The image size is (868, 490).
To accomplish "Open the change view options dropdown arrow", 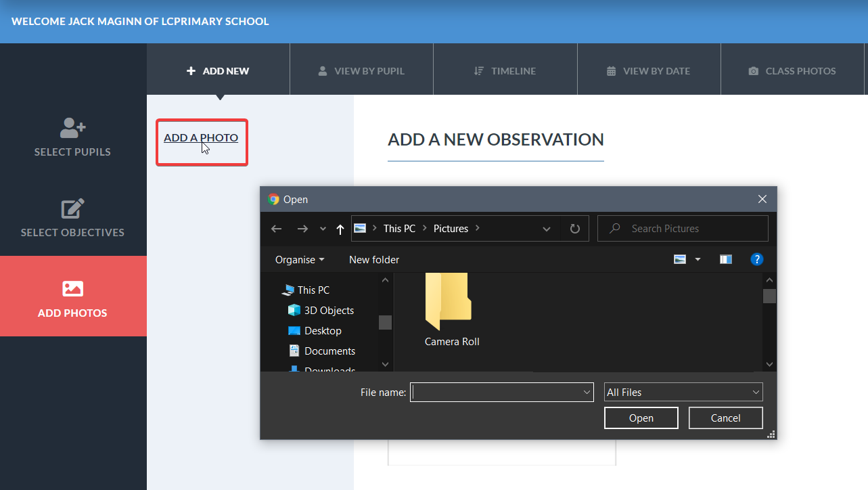I will pos(698,259).
